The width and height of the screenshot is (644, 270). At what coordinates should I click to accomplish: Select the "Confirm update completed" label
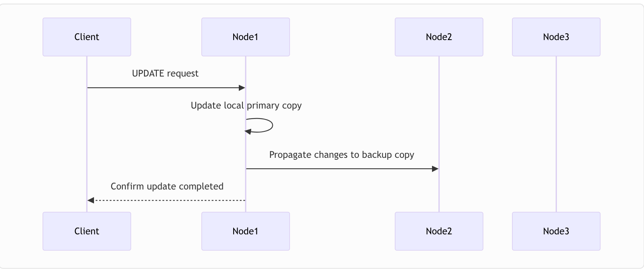click(167, 187)
